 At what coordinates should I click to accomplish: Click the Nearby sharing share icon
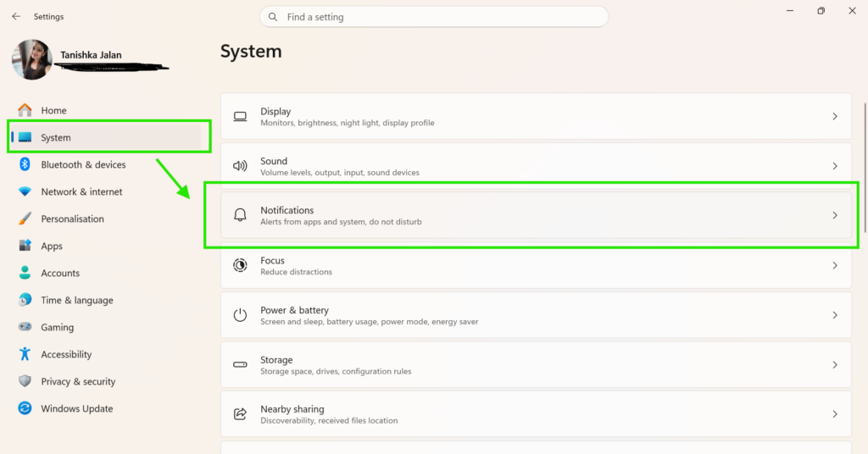[240, 413]
